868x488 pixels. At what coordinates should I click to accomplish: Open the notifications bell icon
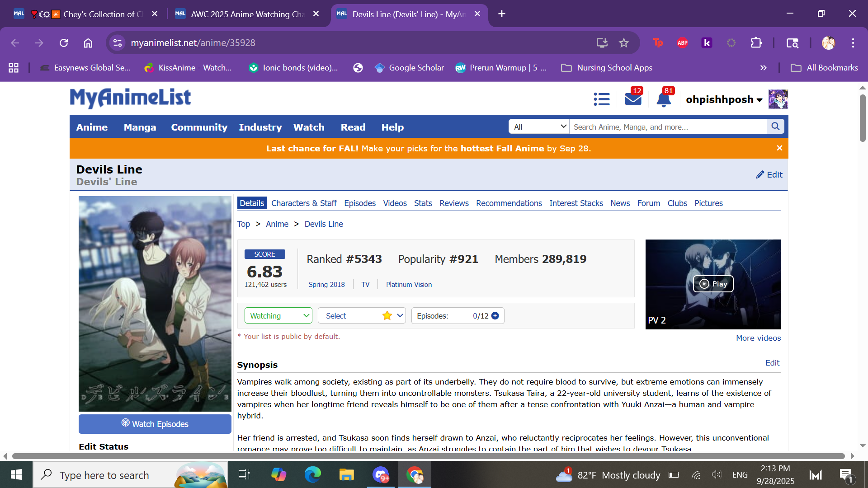pyautogui.click(x=663, y=99)
